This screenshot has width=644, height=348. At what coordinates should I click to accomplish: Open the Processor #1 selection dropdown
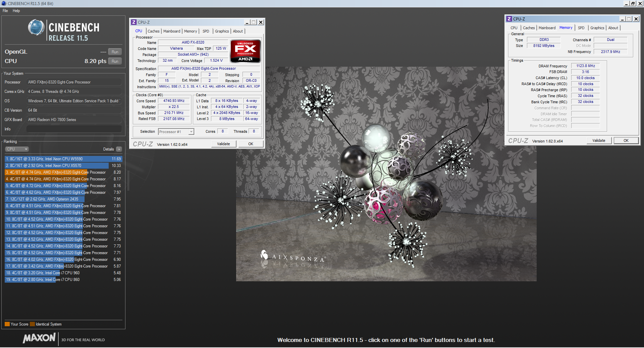176,132
